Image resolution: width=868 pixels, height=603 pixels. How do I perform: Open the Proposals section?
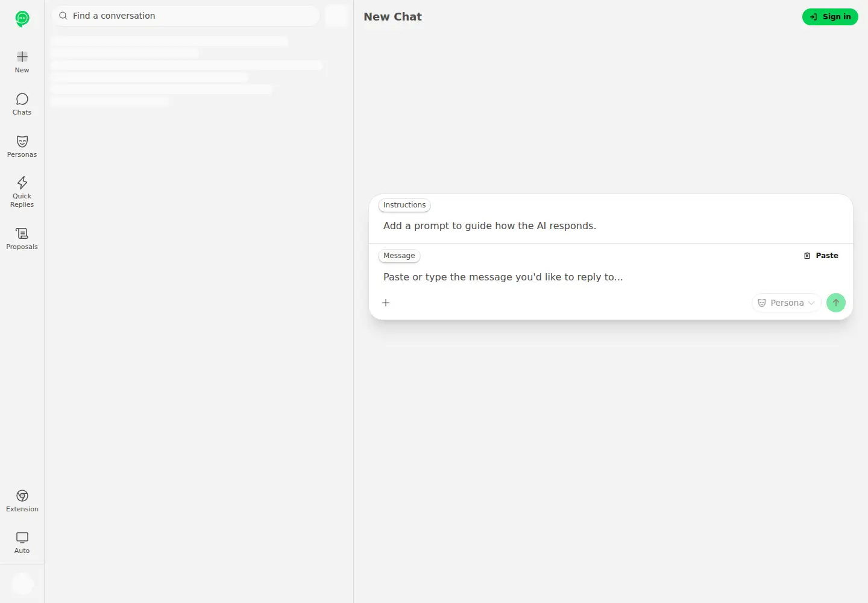click(x=22, y=239)
